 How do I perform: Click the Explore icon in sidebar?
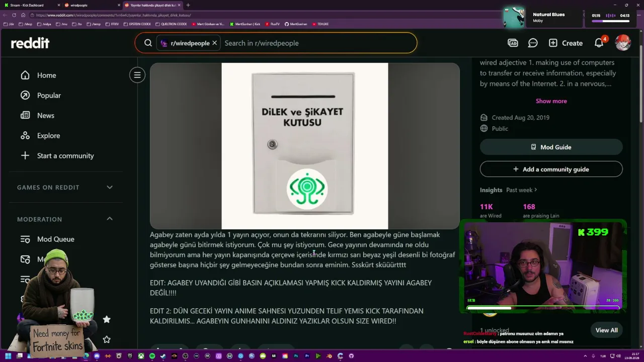(x=25, y=136)
